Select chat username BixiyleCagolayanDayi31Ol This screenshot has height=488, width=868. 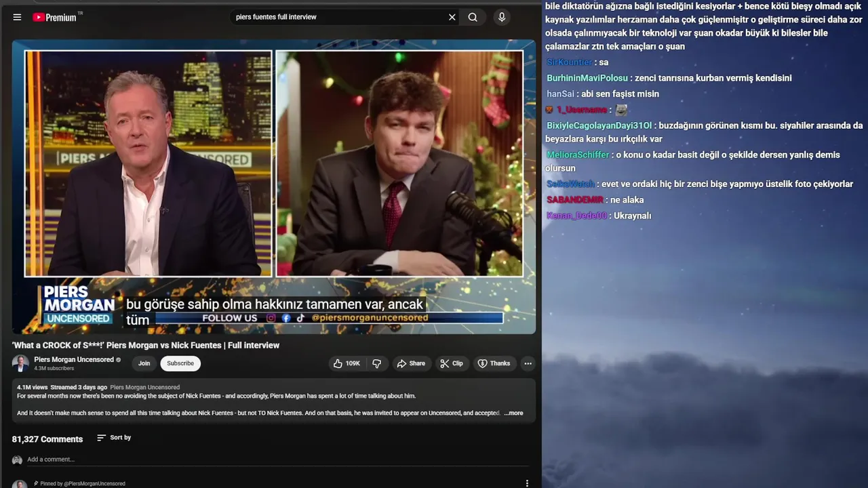coord(599,125)
